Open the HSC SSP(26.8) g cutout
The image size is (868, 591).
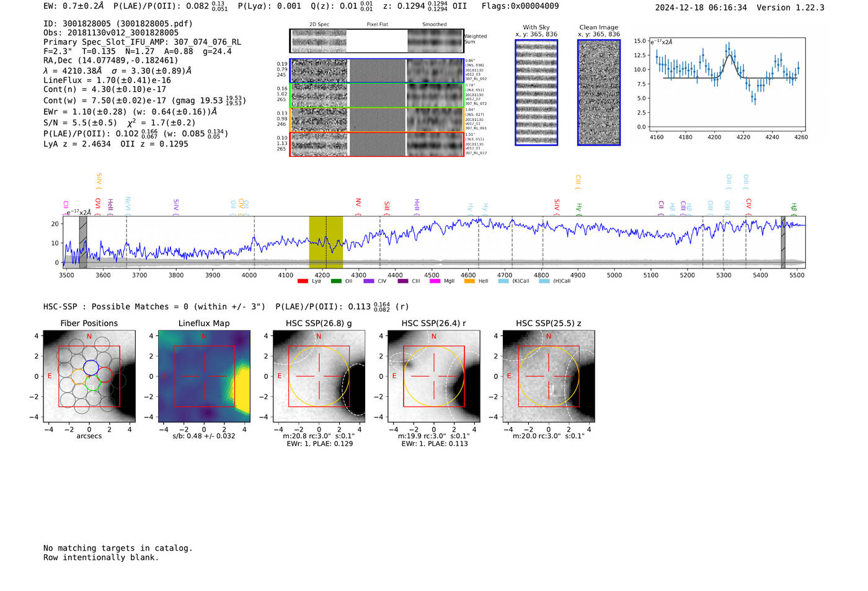coord(319,376)
